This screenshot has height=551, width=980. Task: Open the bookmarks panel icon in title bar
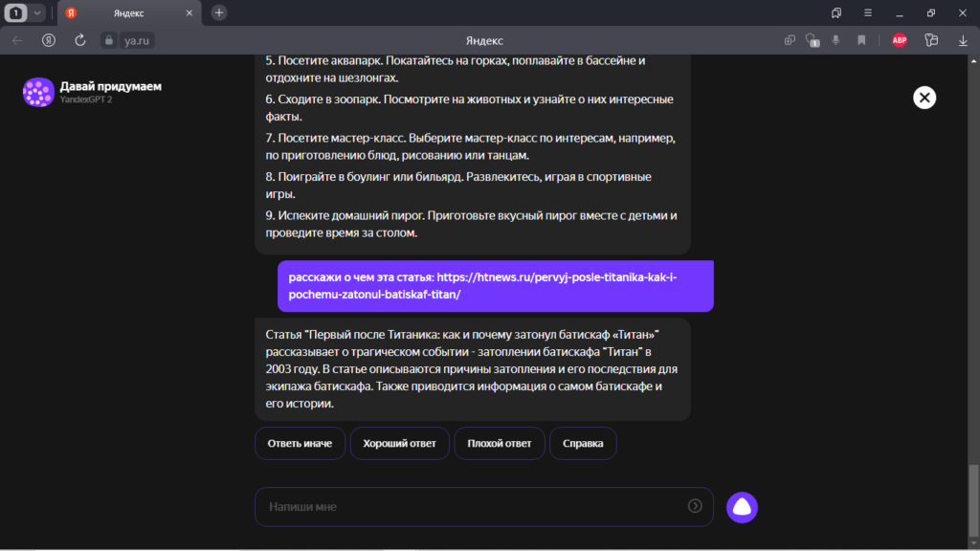(x=836, y=12)
